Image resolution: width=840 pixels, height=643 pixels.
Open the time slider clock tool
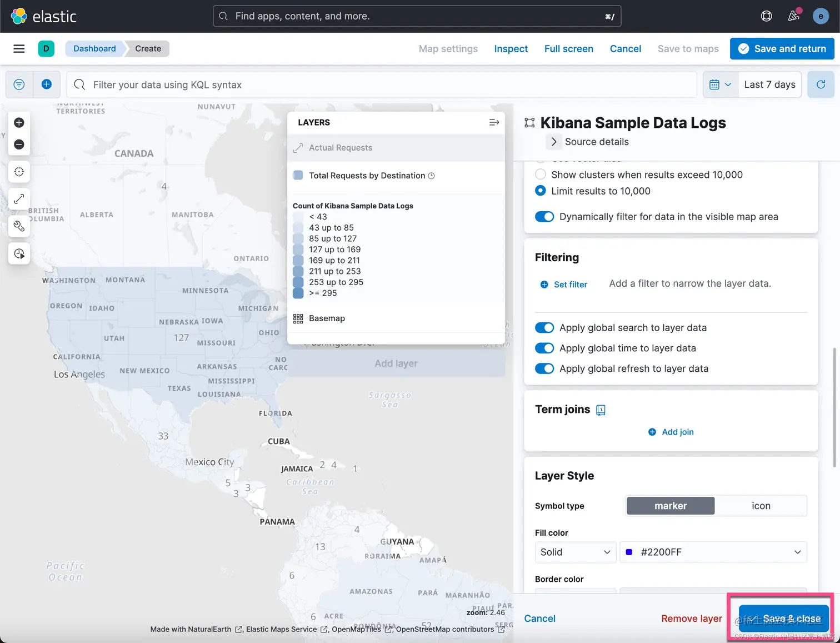click(x=19, y=253)
